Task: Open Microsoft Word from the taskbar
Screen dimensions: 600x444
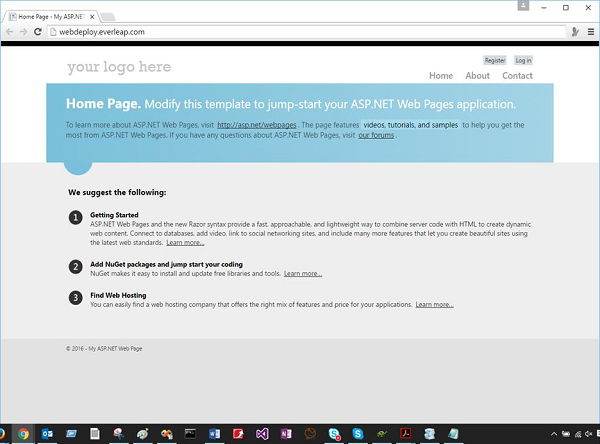Action: pyautogui.click(x=214, y=434)
